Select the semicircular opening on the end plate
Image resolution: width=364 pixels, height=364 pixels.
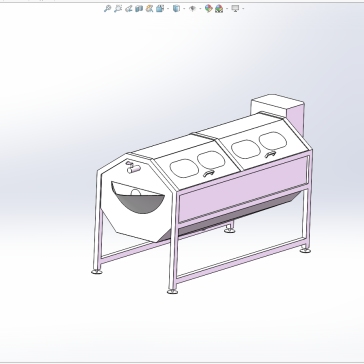click(138, 197)
